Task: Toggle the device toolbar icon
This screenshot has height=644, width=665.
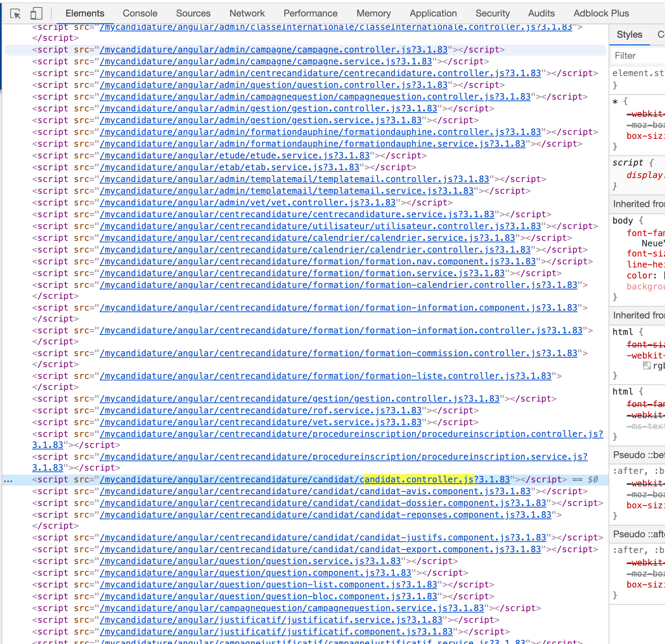Action: click(x=36, y=14)
